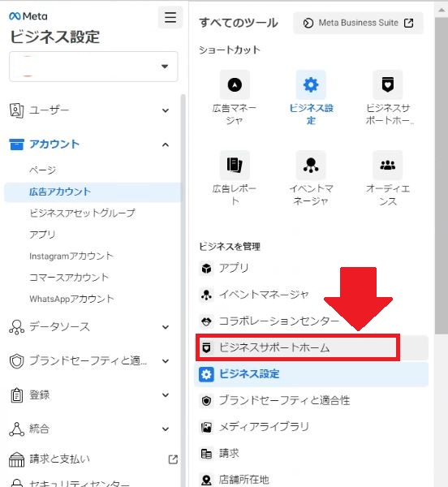Screen dimensions: 448x487
Task: Click イベントマネージャ list icon
Action: point(206,295)
